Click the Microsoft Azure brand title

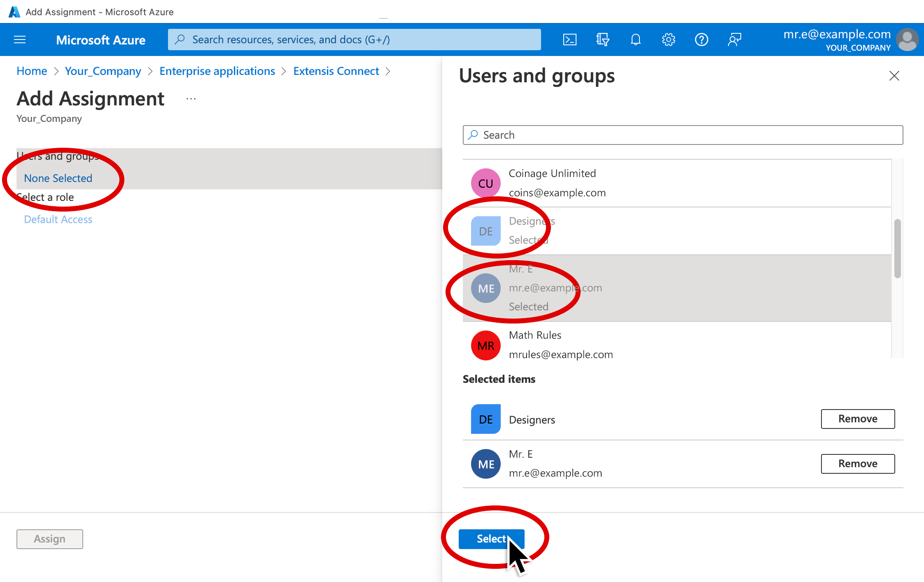(100, 40)
